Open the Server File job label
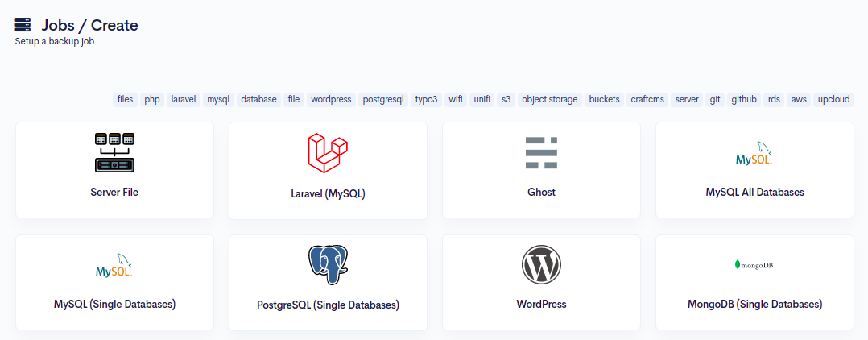 pyautogui.click(x=114, y=192)
